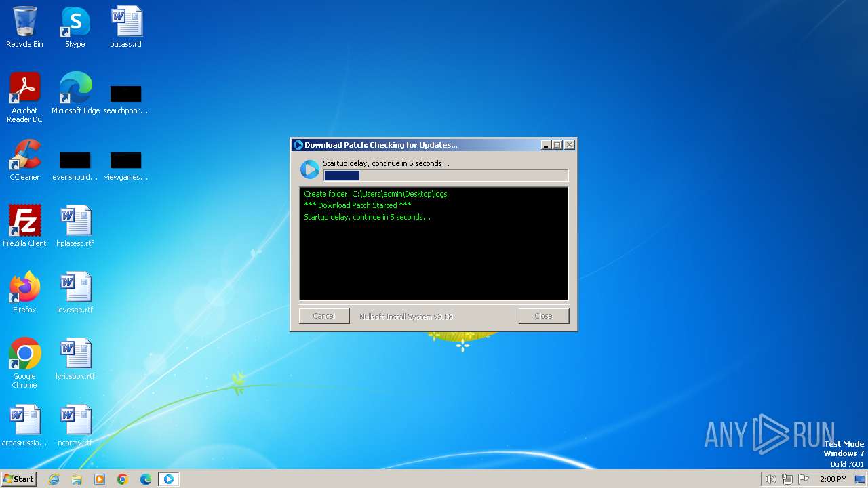Open Windows Explorer folder in taskbar
The width and height of the screenshot is (868, 488).
click(x=77, y=479)
